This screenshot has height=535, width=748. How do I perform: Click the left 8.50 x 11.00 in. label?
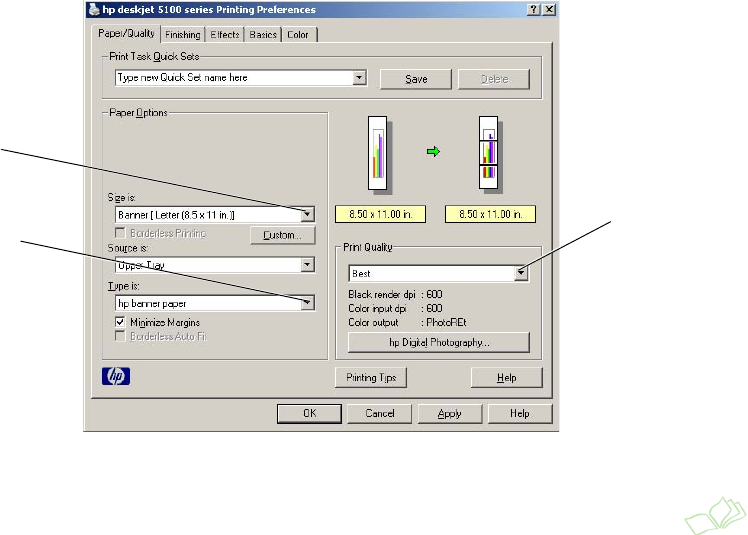(x=381, y=214)
